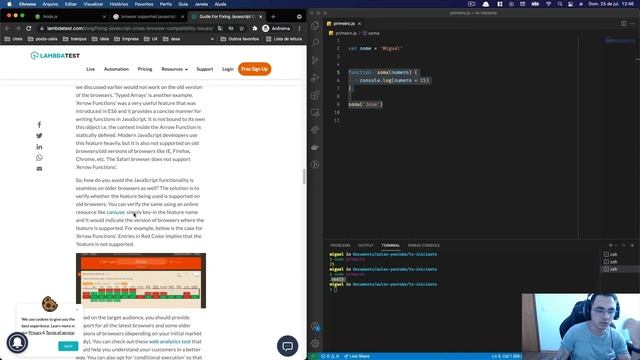
Task: Follow the caniuse link in the article
Action: (x=116, y=212)
